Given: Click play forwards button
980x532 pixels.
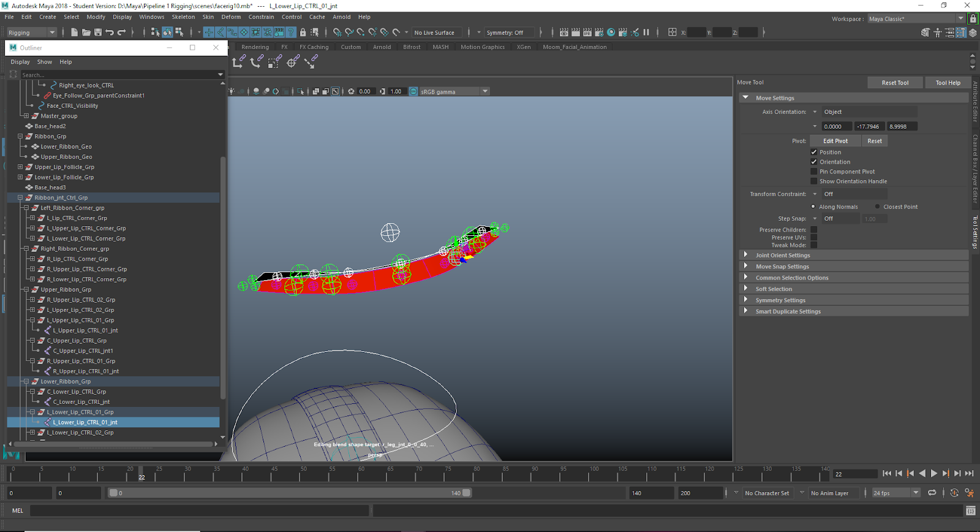Looking at the screenshot, I should (x=934, y=473).
